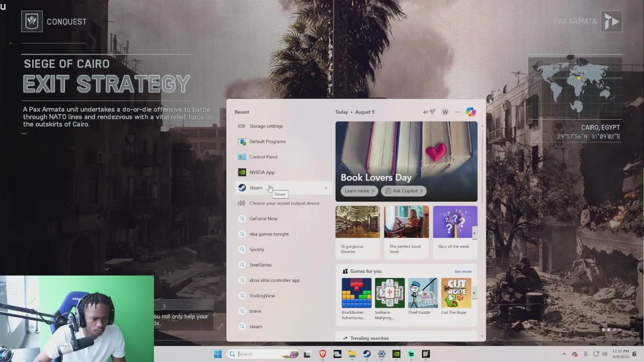The width and height of the screenshot is (644, 362).
Task: Launch Copilot colorful icon
Action: (471, 112)
